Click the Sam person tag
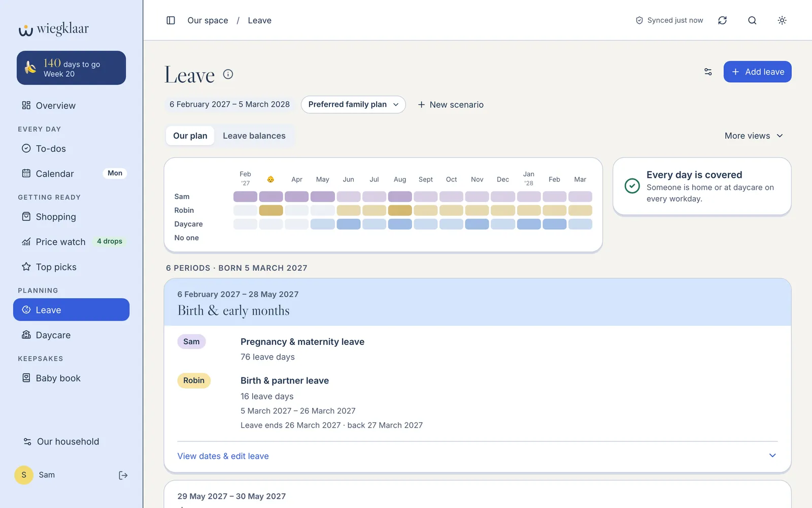This screenshot has height=508, width=812. point(191,342)
